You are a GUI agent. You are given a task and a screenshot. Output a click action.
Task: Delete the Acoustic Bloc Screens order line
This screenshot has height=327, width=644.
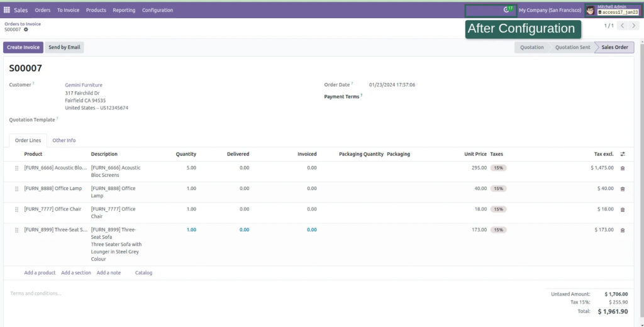pos(623,168)
